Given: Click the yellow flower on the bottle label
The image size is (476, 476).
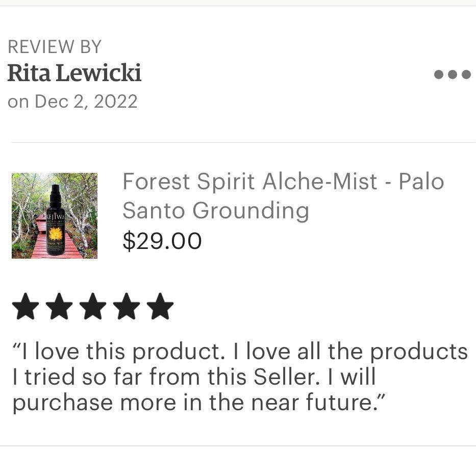Looking at the screenshot, I should (x=55, y=234).
